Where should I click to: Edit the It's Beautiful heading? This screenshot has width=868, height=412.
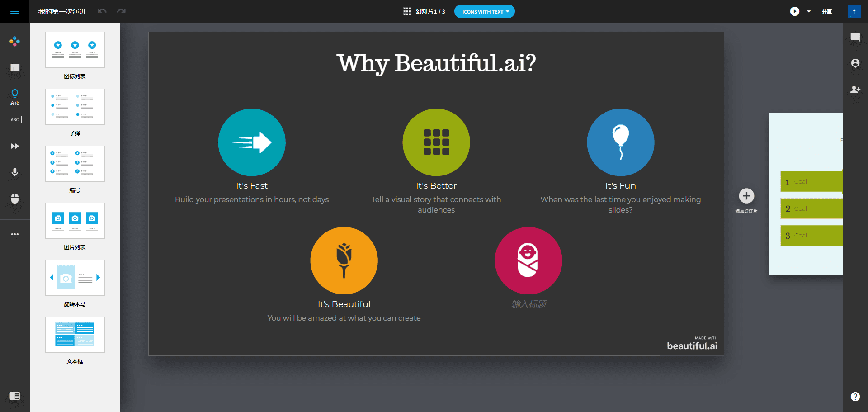click(x=344, y=304)
